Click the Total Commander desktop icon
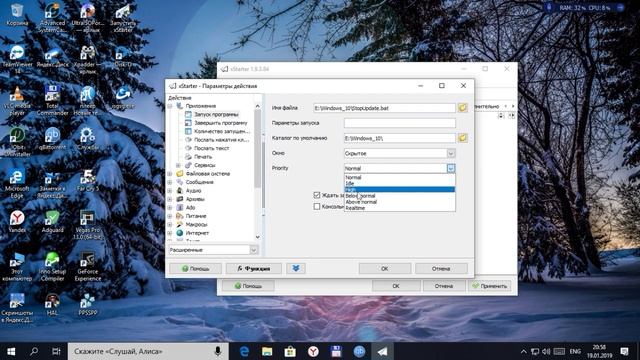Image resolution: width=640 pixels, height=360 pixels. pos(52,101)
